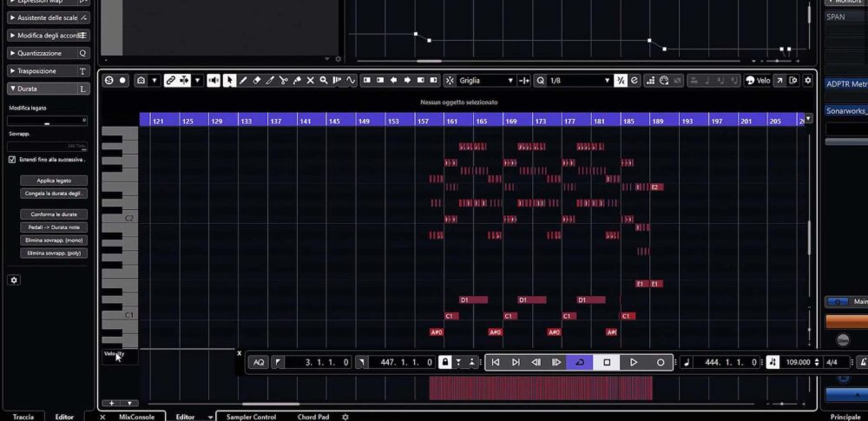Activate the Zoom magnifier tool

point(324,80)
